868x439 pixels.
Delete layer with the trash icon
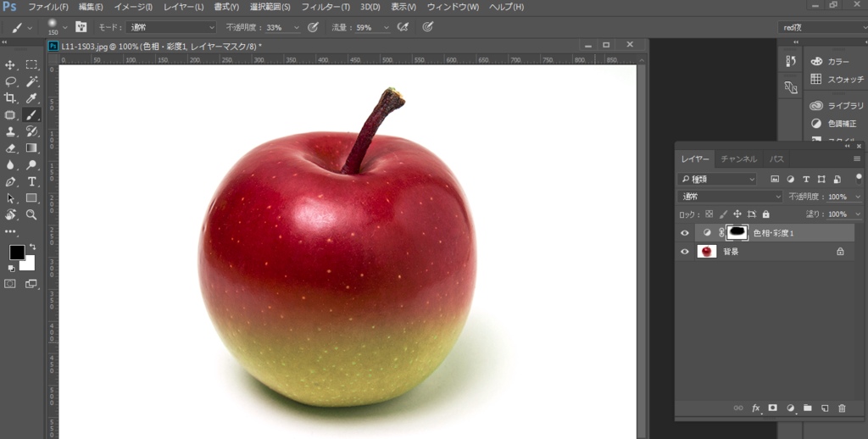pos(842,408)
